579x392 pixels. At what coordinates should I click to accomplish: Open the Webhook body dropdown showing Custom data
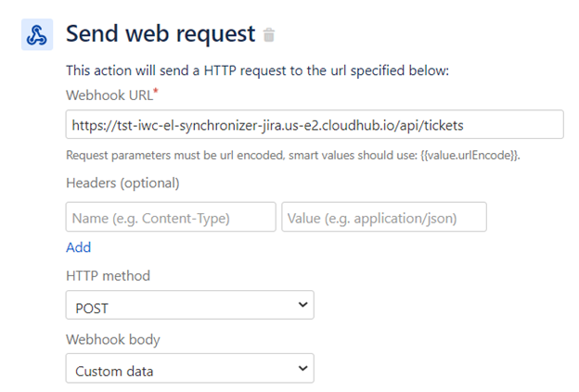[190, 369]
